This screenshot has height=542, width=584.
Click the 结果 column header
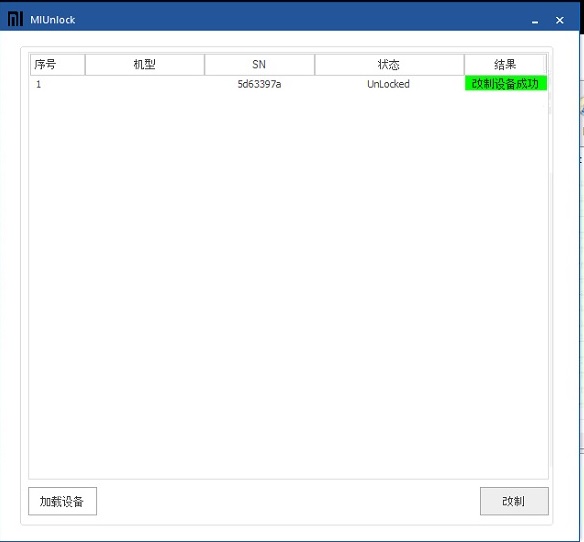click(x=505, y=64)
